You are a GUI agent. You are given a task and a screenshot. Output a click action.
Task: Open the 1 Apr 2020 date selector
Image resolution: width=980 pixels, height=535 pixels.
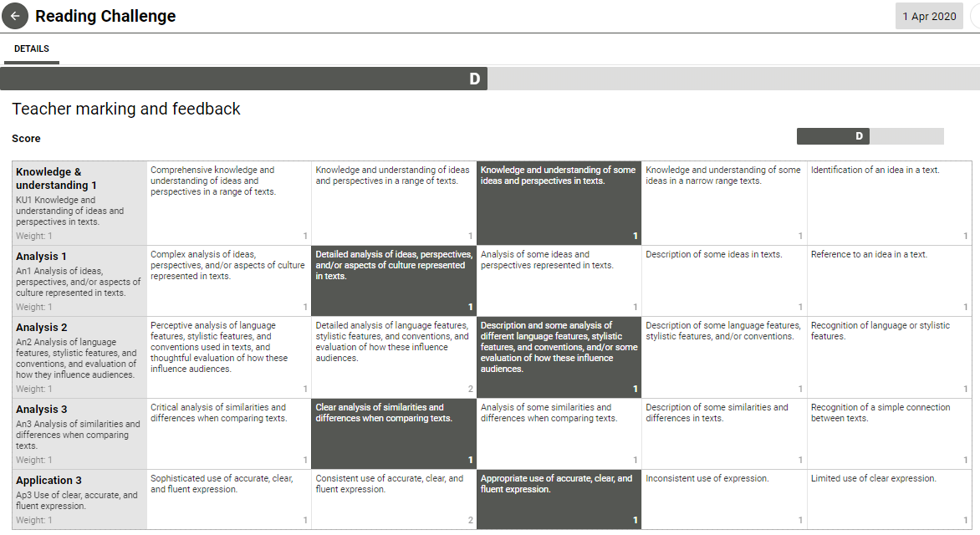[929, 16]
